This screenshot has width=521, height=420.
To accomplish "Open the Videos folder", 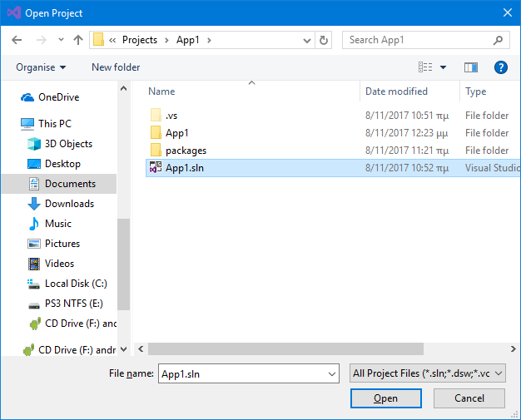I will coord(59,264).
